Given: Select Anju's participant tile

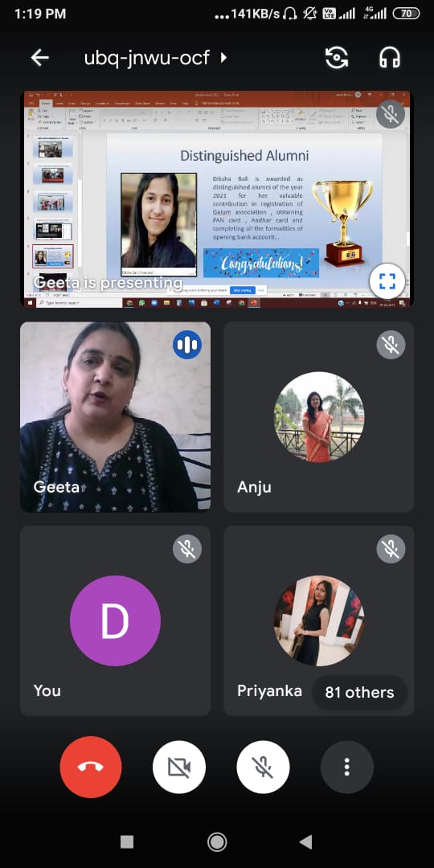Looking at the screenshot, I should pyautogui.click(x=319, y=417).
